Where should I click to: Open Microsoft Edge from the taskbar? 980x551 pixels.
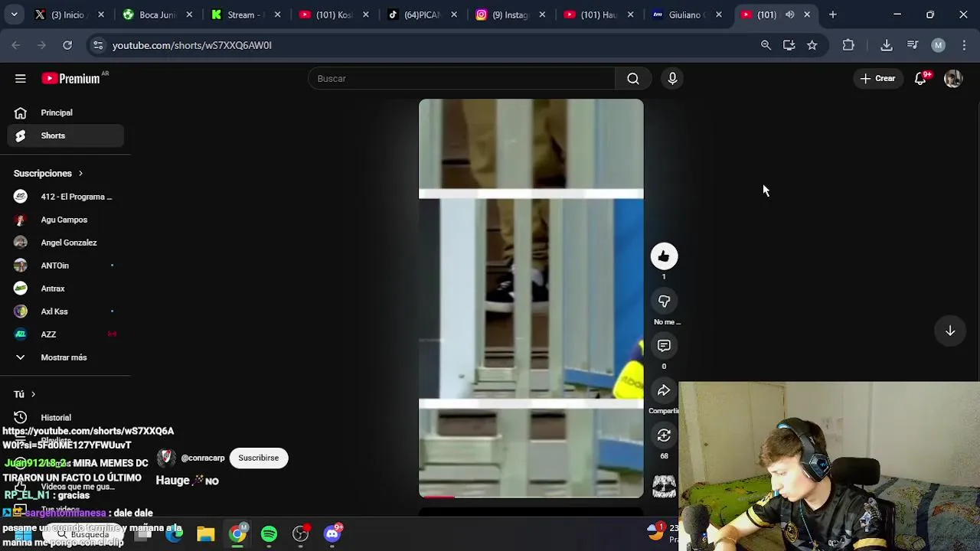coord(175,533)
